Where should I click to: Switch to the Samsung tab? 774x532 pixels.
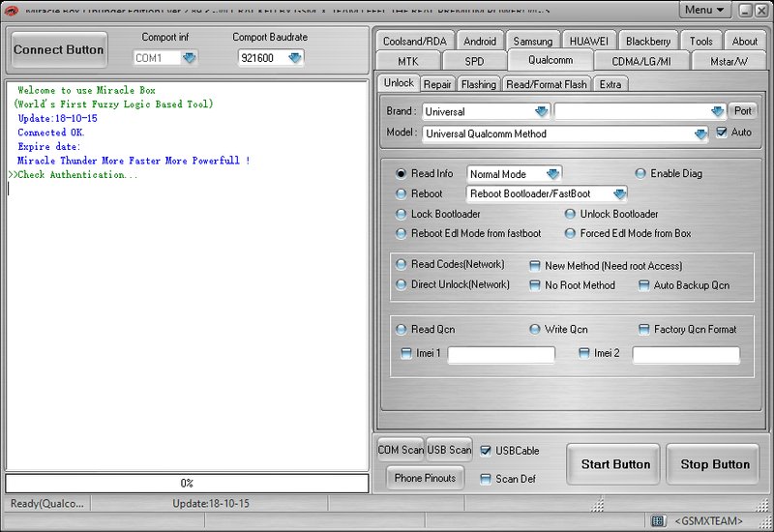coord(533,42)
